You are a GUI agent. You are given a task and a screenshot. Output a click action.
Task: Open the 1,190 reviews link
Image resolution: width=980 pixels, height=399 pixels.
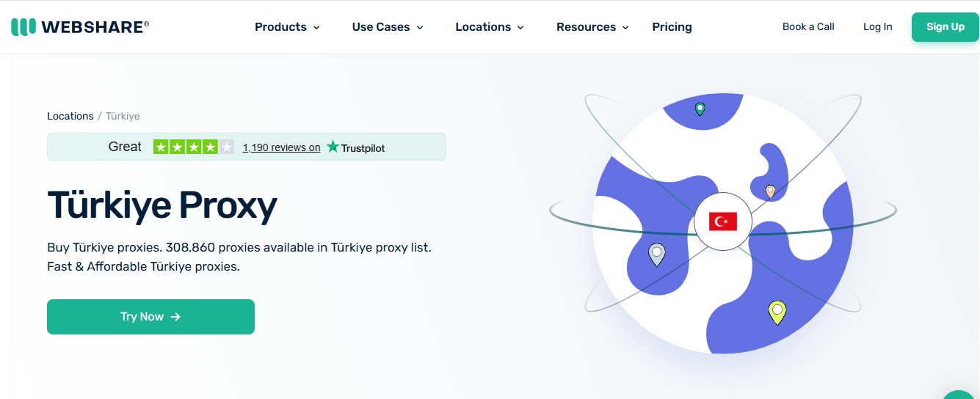[281, 147]
